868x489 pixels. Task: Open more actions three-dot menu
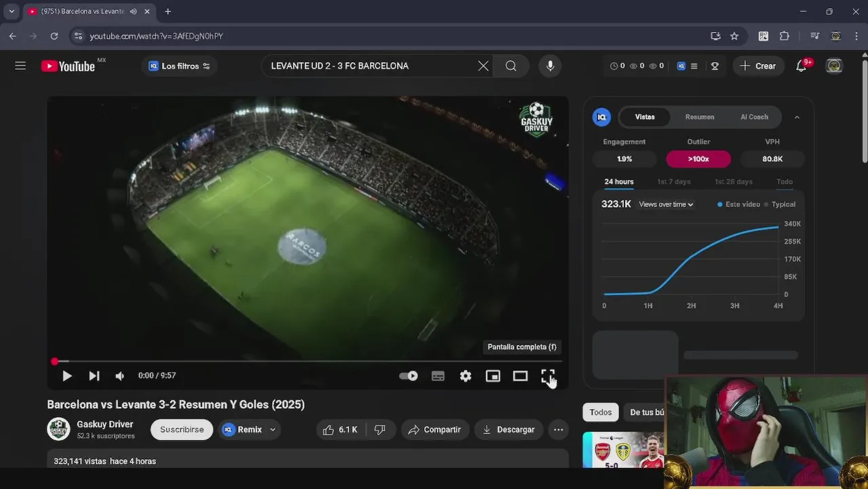[x=559, y=430]
